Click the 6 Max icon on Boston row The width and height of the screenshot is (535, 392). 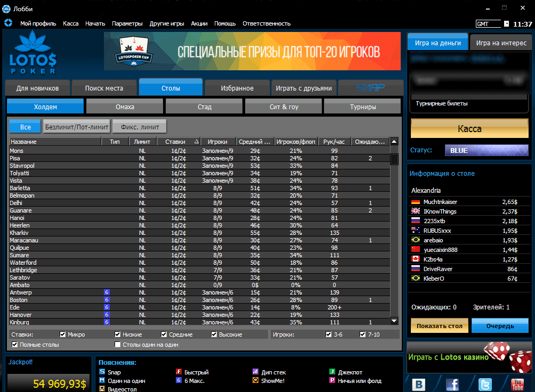(x=107, y=300)
